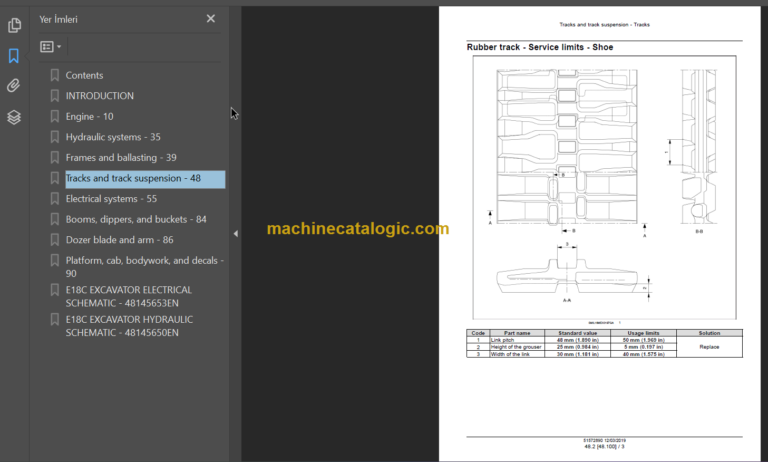
Task: Click the Rubber track - Service limits heading
Action: [x=540, y=47]
